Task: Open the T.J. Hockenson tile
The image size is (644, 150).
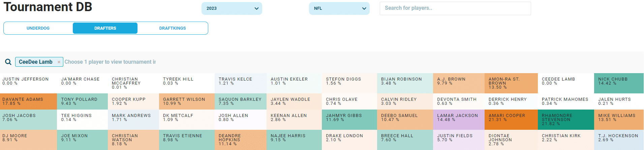Action: 618,140
